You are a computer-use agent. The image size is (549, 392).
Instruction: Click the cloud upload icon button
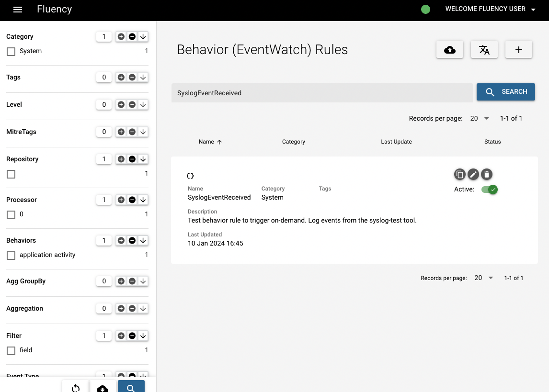click(450, 50)
